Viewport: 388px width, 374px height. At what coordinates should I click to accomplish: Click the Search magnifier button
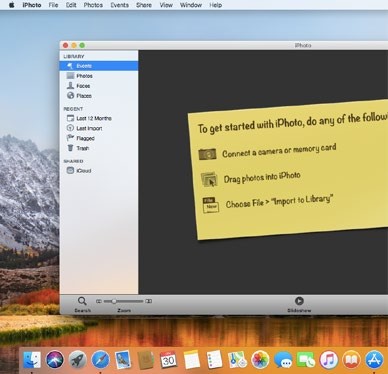click(82, 301)
